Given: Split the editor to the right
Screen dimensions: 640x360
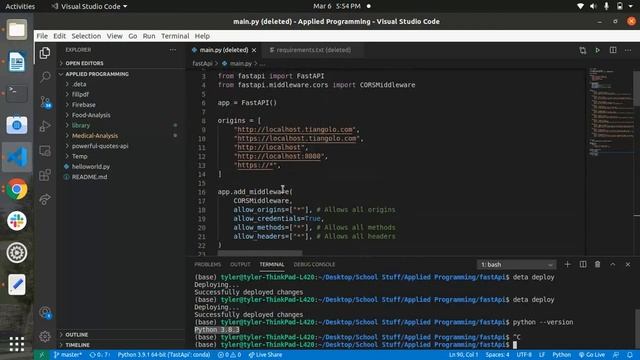Looking at the screenshot, I should tap(613, 50).
